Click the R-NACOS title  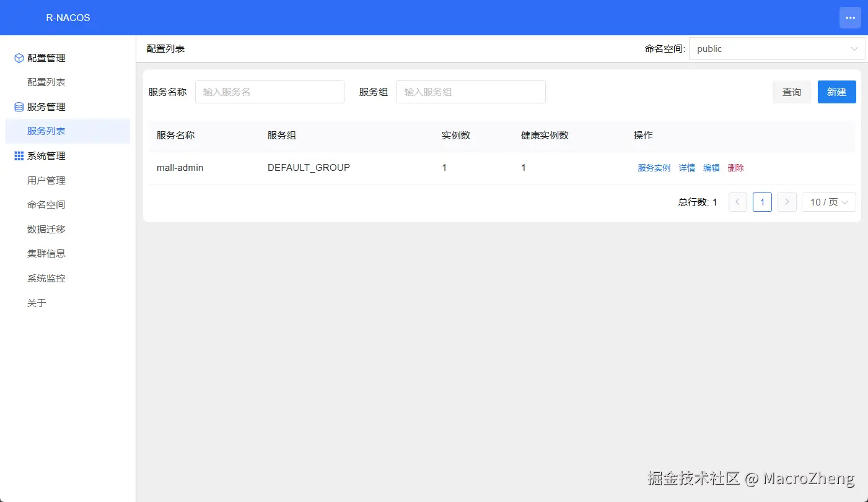68,18
